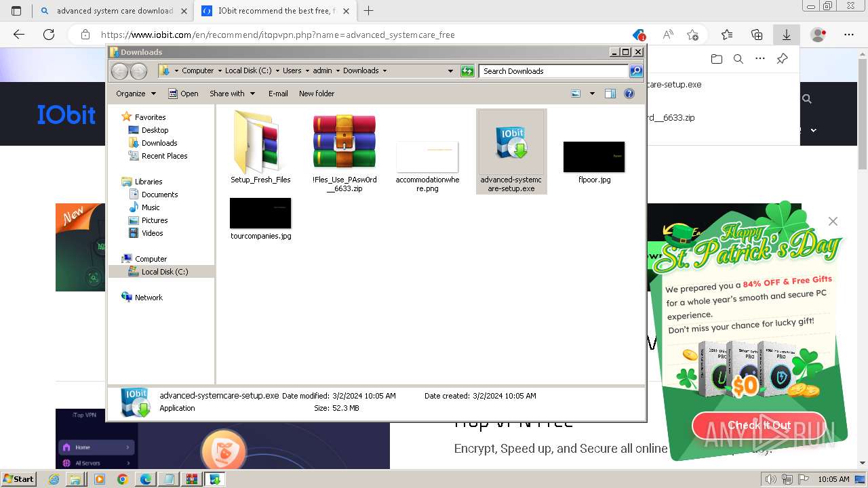868x488 pixels.
Task: Open Explorer Help icon
Action: pyautogui.click(x=629, y=94)
